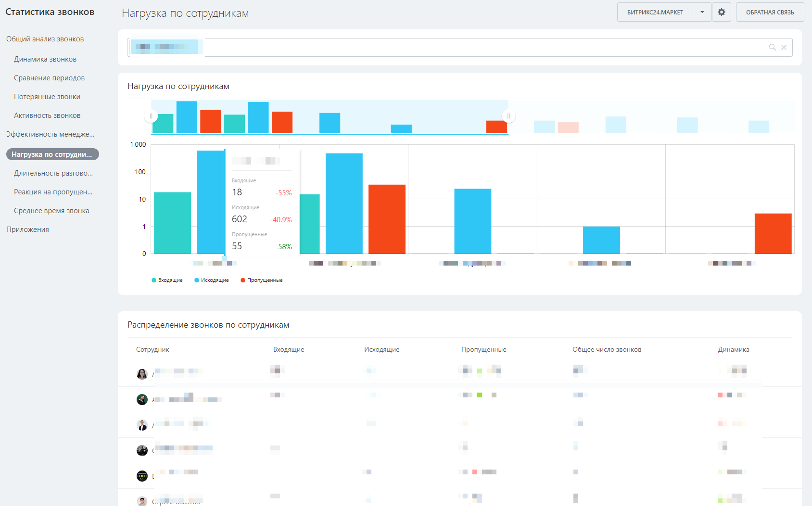Toggle Пропущенные series in chart legend
The height and width of the screenshot is (509, 812).
pyautogui.click(x=262, y=280)
